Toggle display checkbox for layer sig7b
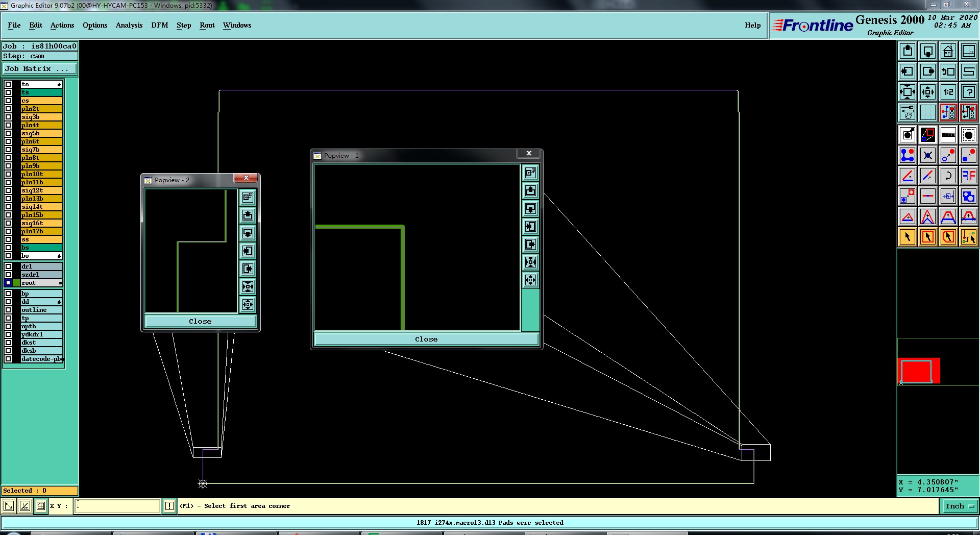The image size is (980, 535). pos(8,150)
